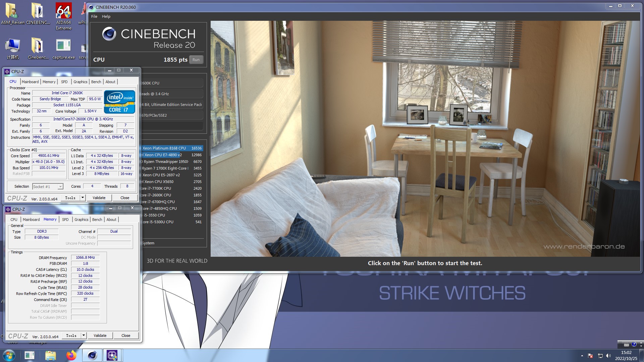Switch to CPU-Z taskbar button

(112, 355)
